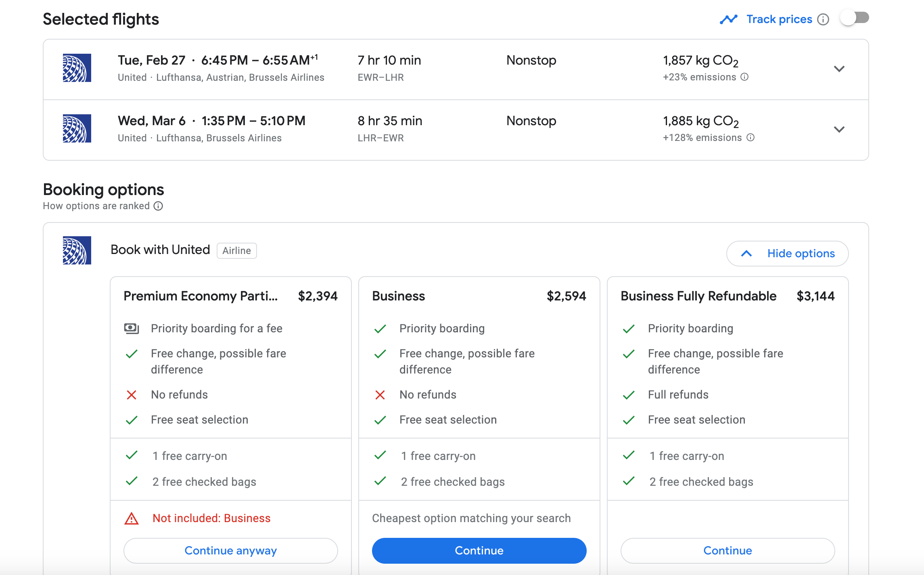Expand the Wed, Mar 6 flight details
This screenshot has height=575, width=924.
[839, 130]
